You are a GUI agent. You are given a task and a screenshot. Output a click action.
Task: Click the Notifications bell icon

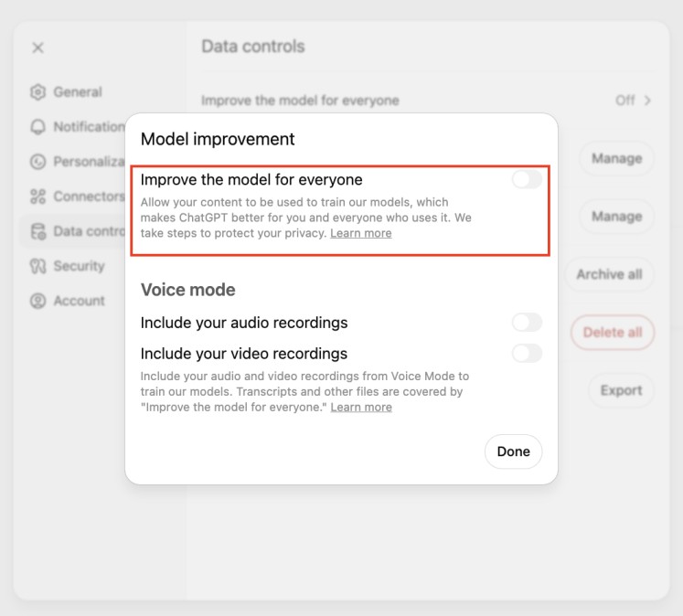pos(37,127)
